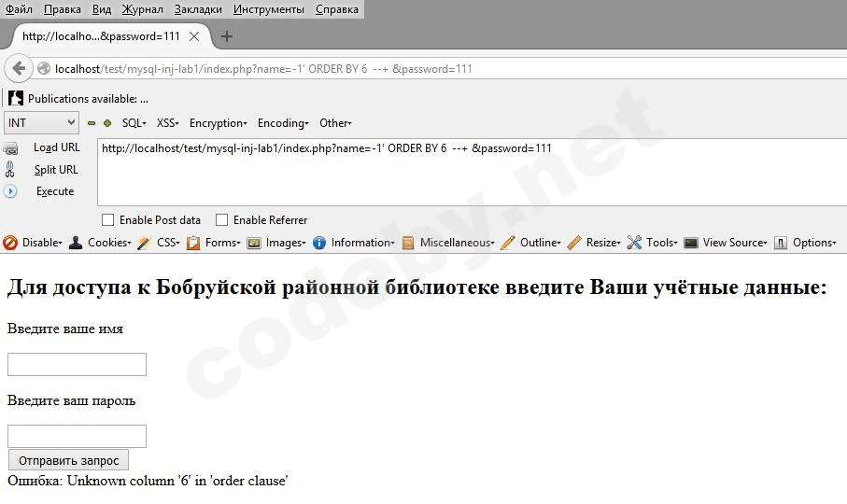Click the Forms clipboard icon
Viewport: 847px width, 504px height.
pos(193,243)
